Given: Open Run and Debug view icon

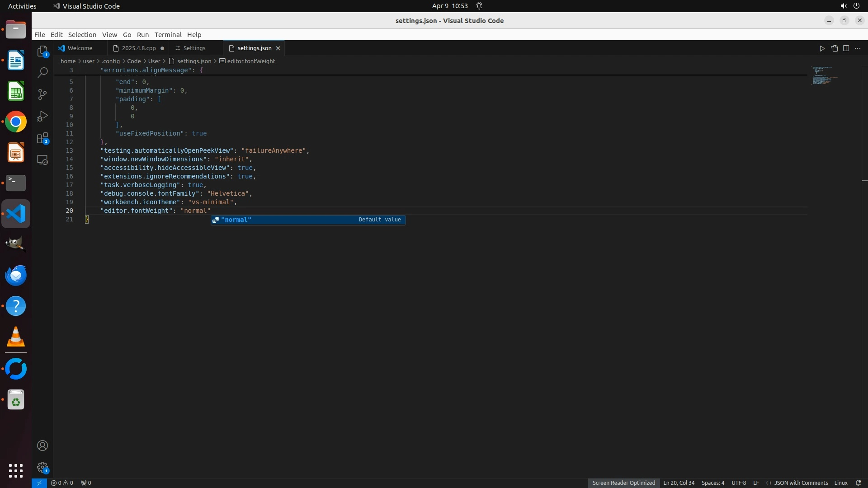Looking at the screenshot, I should coord(42,116).
